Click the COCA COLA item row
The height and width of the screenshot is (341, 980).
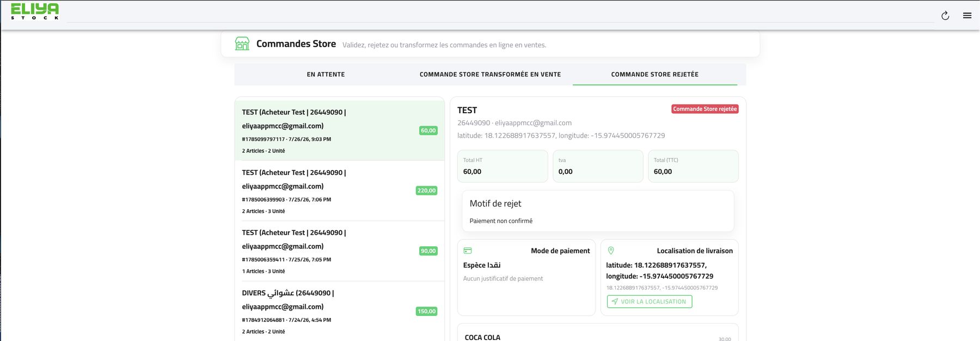click(598, 333)
